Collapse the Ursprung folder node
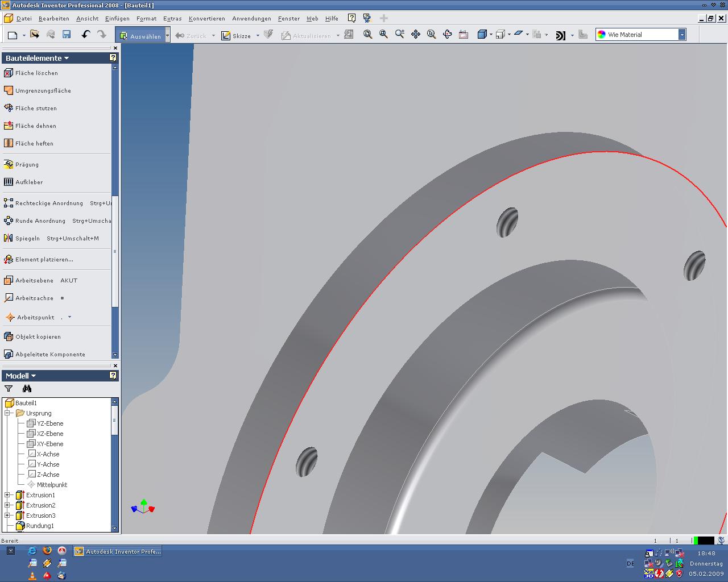Image resolution: width=728 pixels, height=582 pixels. pos(7,413)
